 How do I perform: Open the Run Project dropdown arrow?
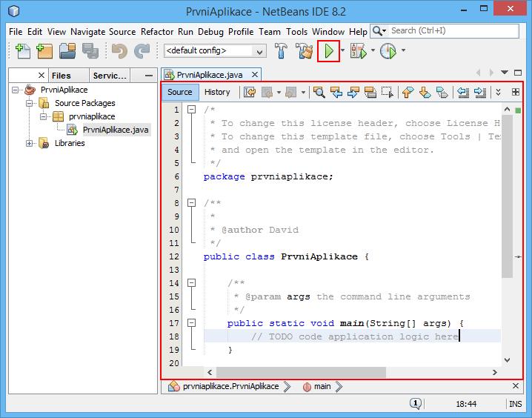[342, 50]
